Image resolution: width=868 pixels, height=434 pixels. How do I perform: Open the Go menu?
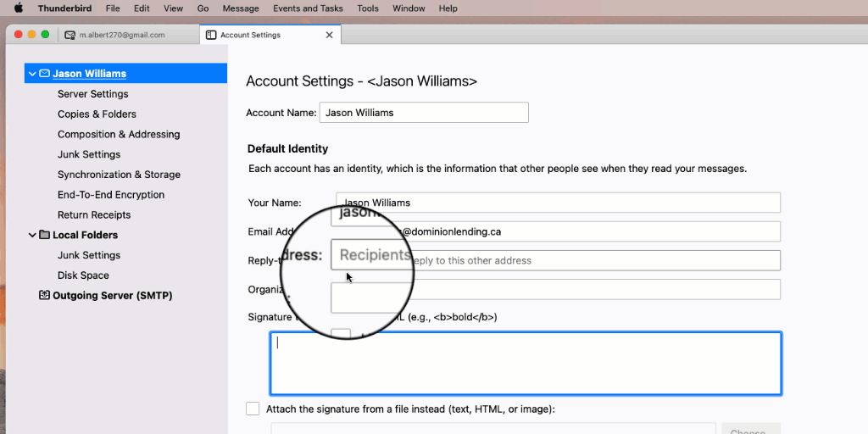(x=203, y=8)
